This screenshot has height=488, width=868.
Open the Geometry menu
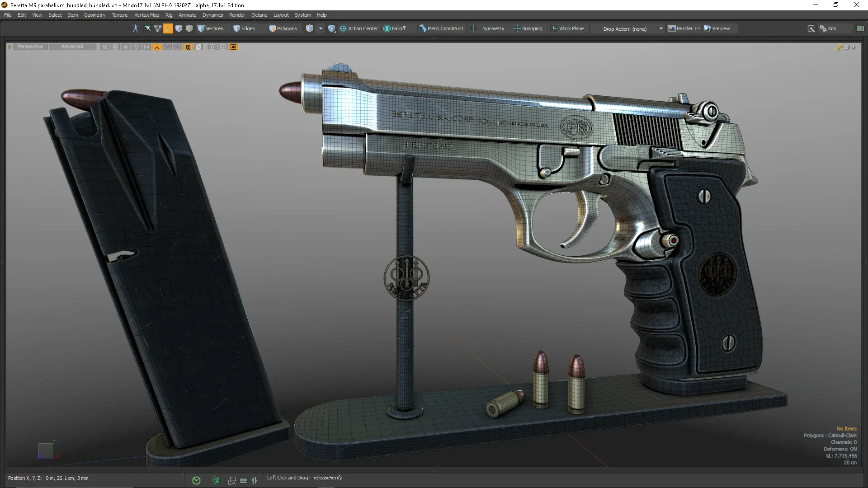pyautogui.click(x=94, y=15)
